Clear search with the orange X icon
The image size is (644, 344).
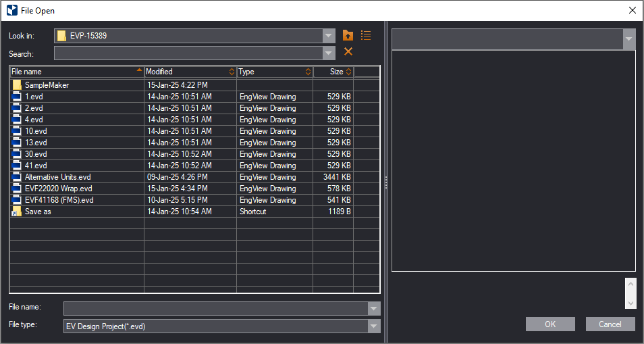point(348,52)
